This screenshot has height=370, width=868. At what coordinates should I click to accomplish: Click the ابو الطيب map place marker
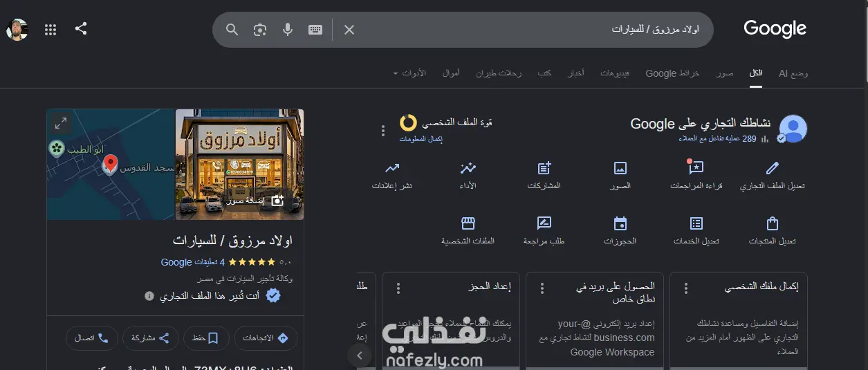pyautogui.click(x=57, y=147)
